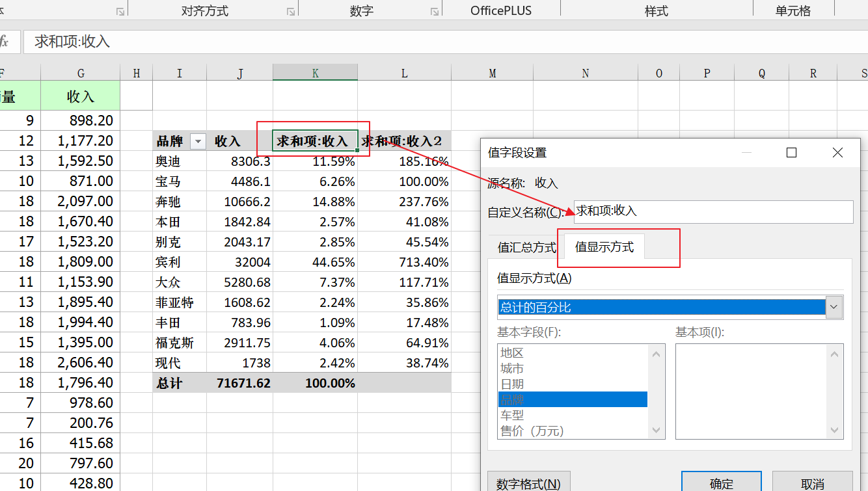
Task: Select the pivot header 求和项:收入2
Action: coord(404,141)
